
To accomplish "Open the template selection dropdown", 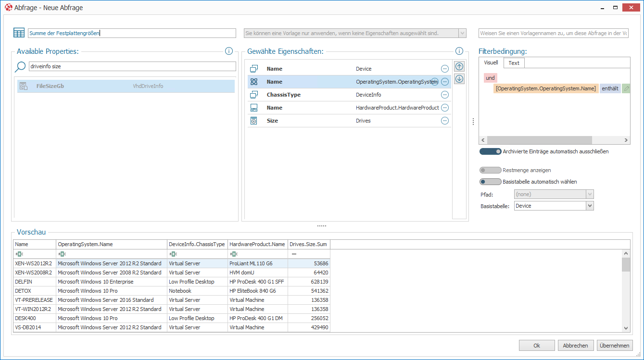I will click(462, 33).
